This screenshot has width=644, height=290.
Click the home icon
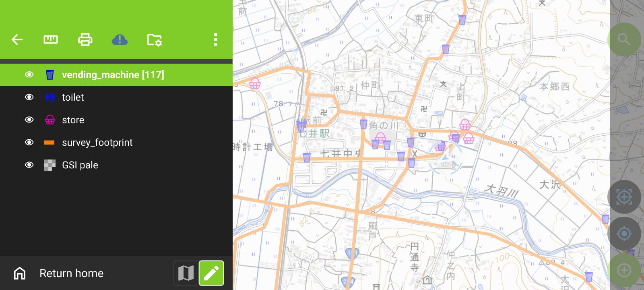click(20, 273)
